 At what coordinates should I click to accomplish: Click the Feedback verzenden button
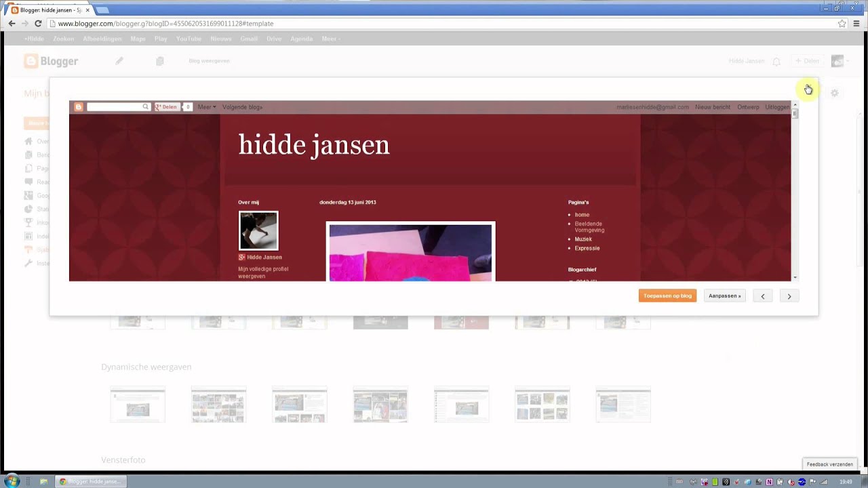click(830, 464)
